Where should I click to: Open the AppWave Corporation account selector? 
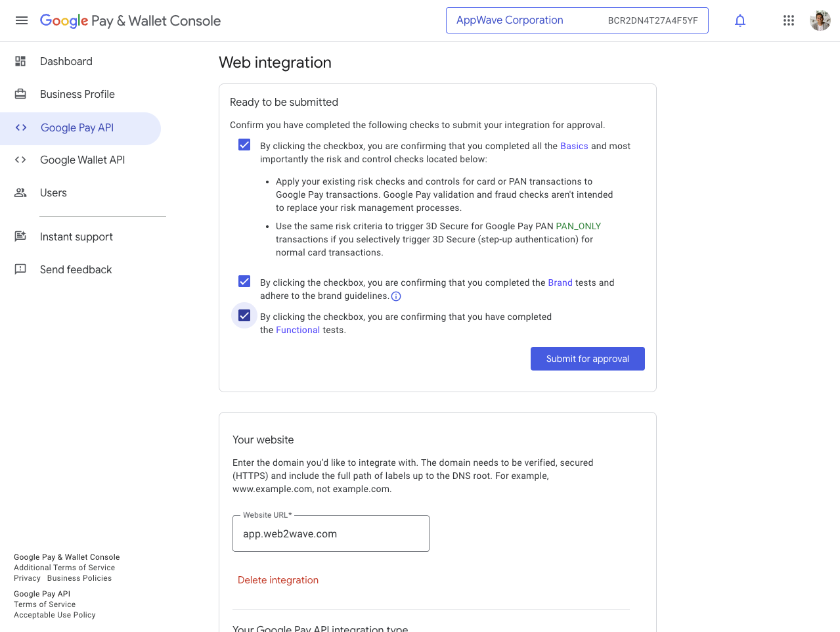point(577,20)
